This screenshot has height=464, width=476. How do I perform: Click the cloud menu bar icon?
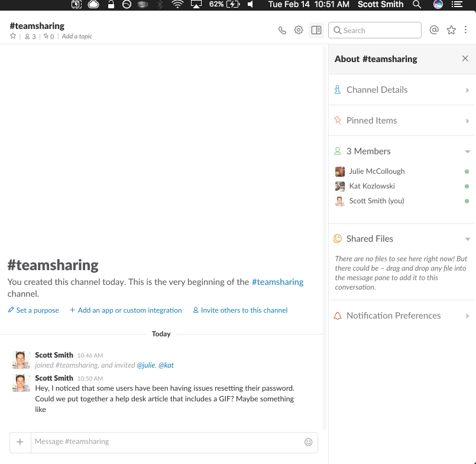click(93, 5)
